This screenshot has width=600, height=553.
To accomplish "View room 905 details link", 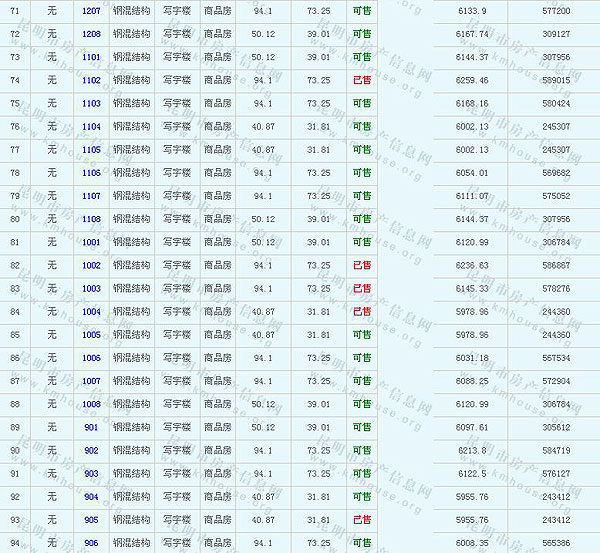I will tap(91, 520).
